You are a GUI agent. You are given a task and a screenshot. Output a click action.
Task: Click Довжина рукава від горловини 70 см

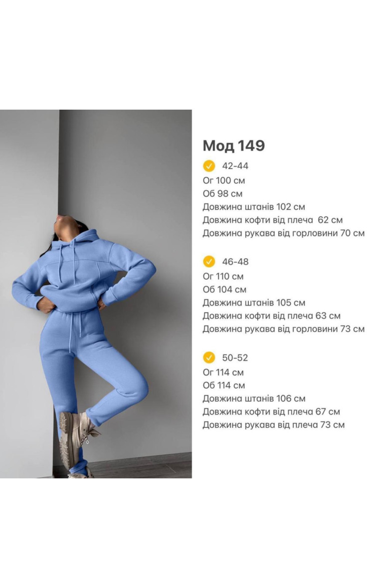pos(283,233)
